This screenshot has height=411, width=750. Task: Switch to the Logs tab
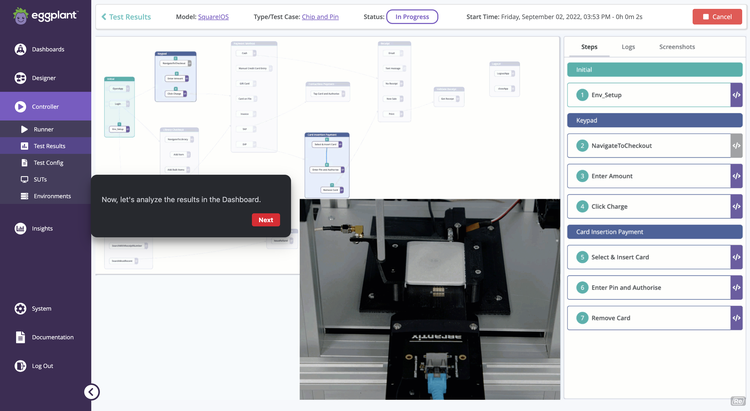[628, 47]
